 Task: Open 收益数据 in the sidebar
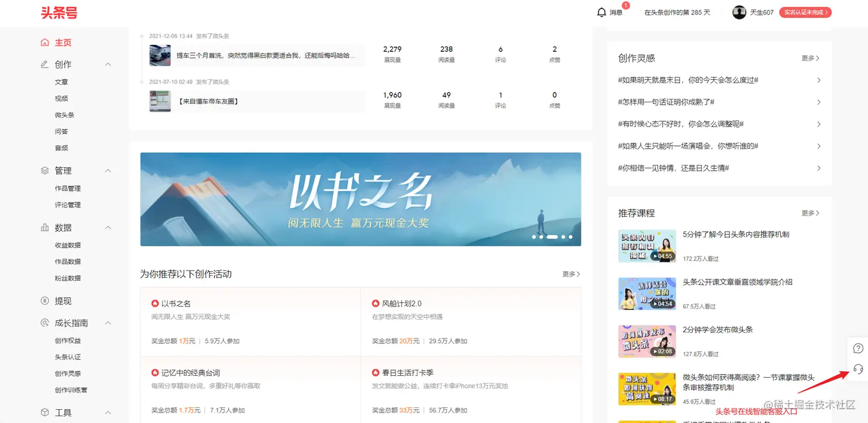click(x=68, y=245)
